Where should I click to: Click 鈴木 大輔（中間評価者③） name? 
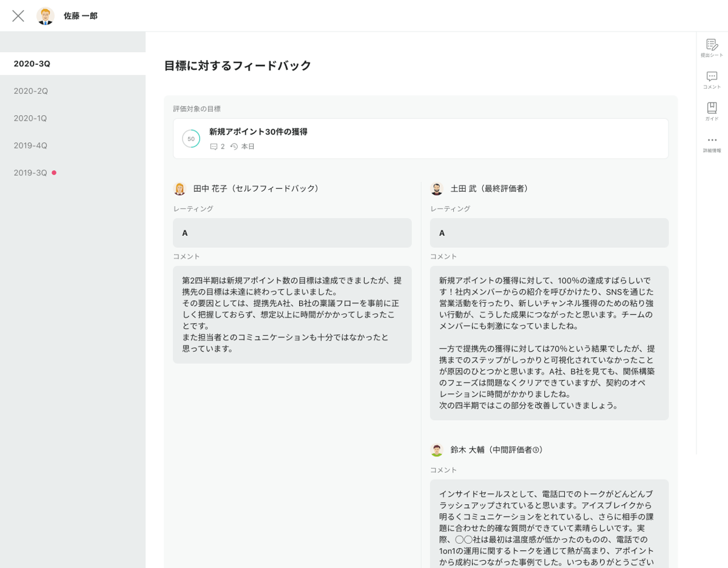(x=497, y=450)
